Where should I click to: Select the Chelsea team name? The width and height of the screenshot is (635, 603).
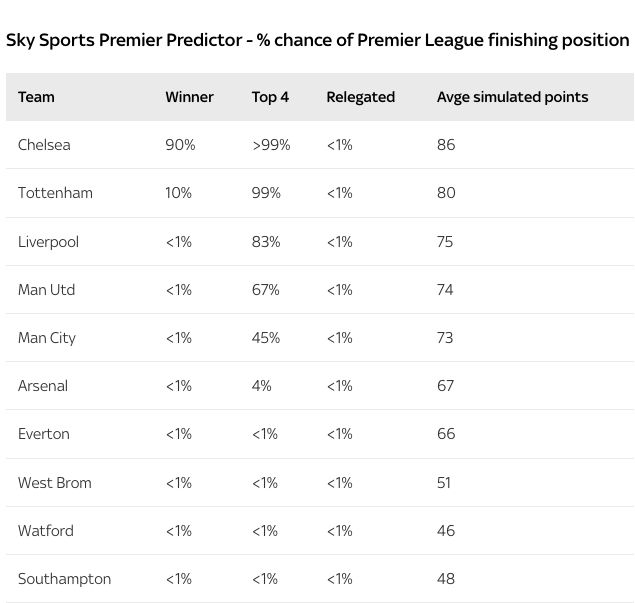(44, 145)
